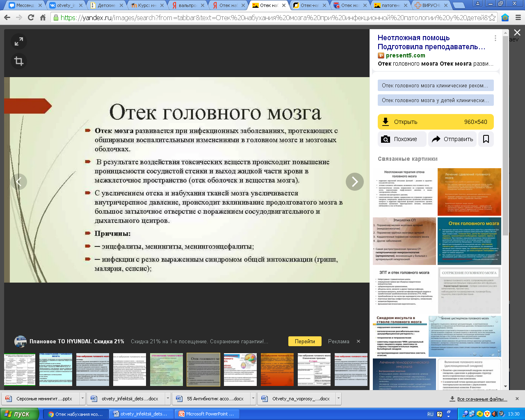Bookmark page with star icon in address bar

[x=492, y=18]
